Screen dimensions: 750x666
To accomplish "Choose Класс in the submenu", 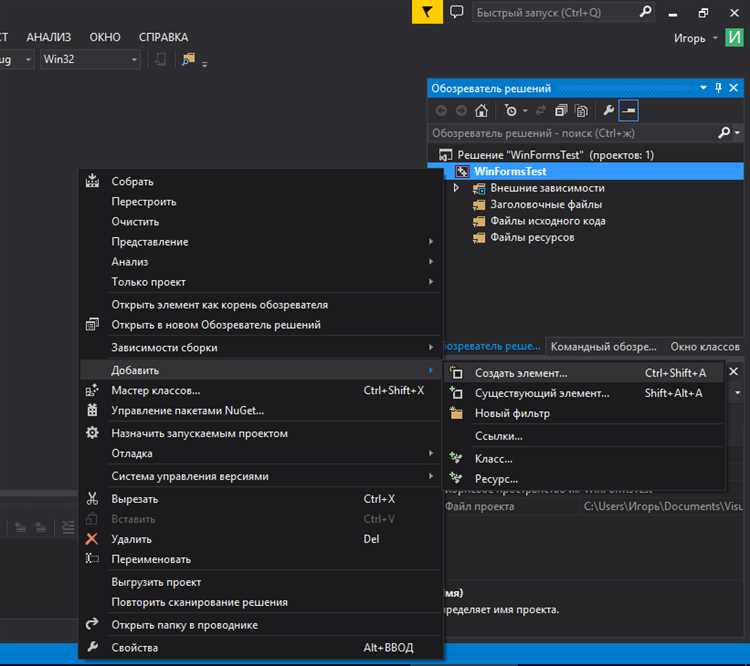I will coord(585,459).
